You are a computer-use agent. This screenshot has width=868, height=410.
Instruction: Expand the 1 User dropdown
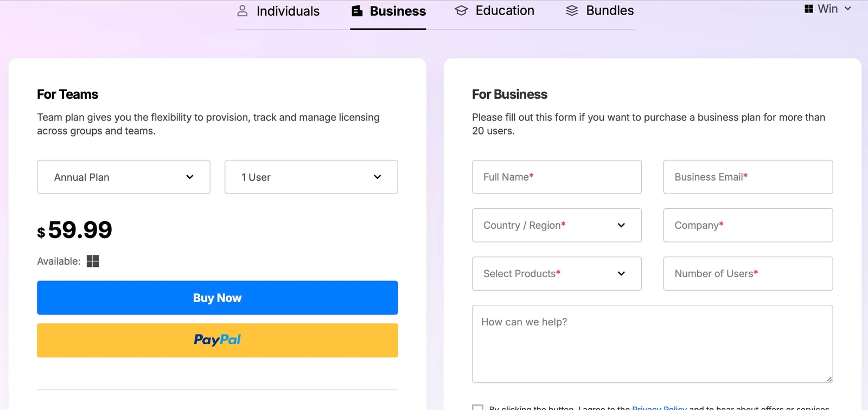[311, 177]
